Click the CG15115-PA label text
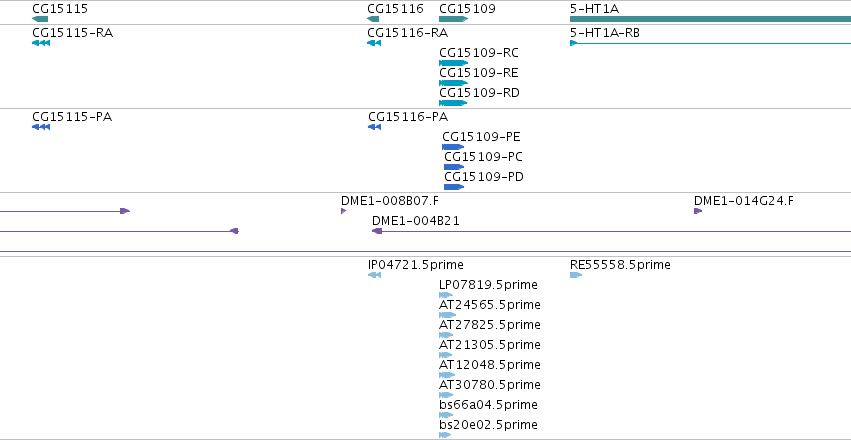The width and height of the screenshot is (851, 440). pyautogui.click(x=72, y=117)
